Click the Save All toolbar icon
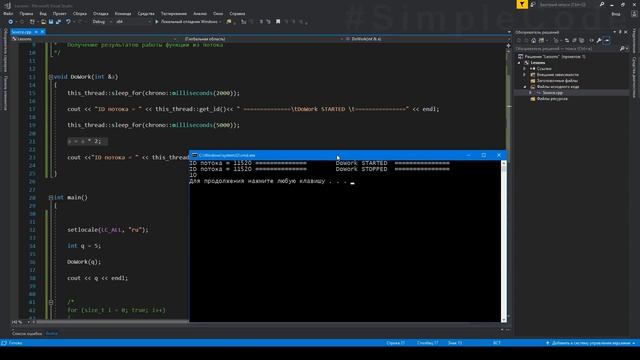 click(58, 22)
